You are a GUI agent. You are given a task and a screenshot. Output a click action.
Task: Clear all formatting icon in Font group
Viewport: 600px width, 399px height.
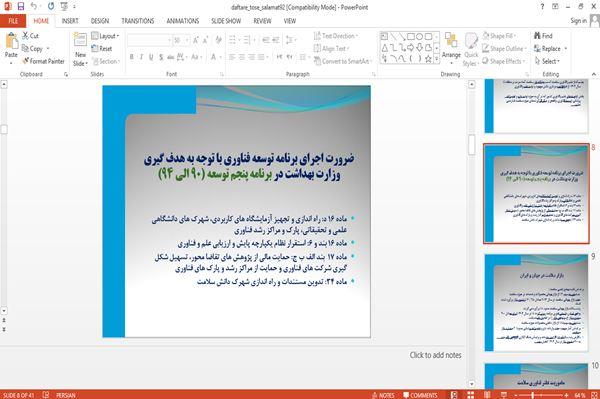click(x=218, y=40)
